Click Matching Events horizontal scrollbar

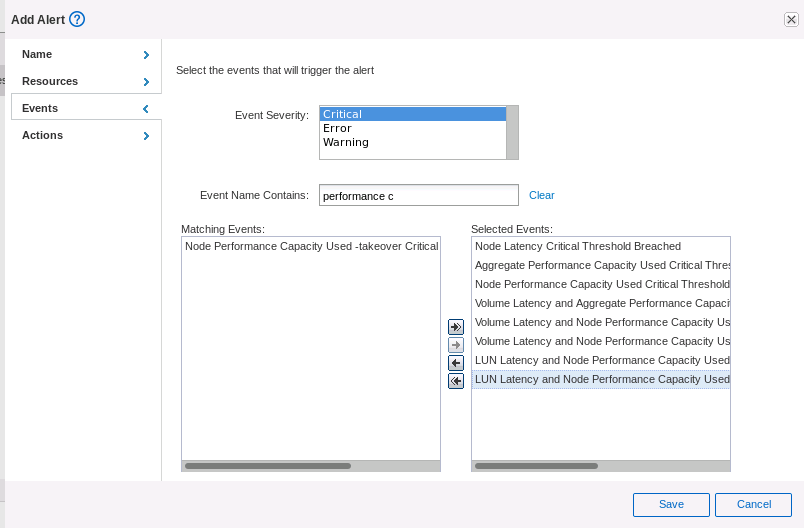(268, 466)
